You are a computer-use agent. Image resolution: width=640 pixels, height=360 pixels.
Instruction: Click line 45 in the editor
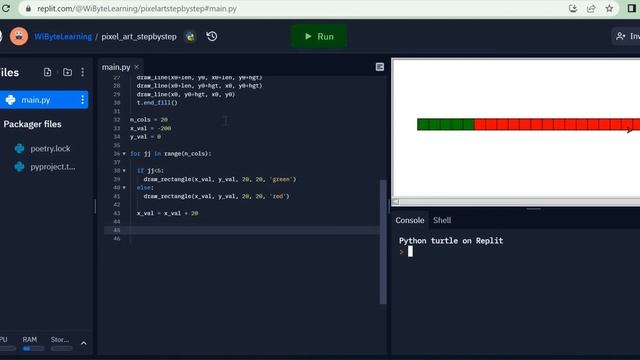[242, 230]
